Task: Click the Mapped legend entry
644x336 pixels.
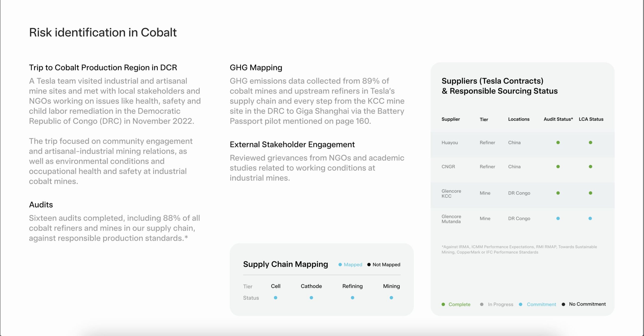Action: pyautogui.click(x=350, y=265)
